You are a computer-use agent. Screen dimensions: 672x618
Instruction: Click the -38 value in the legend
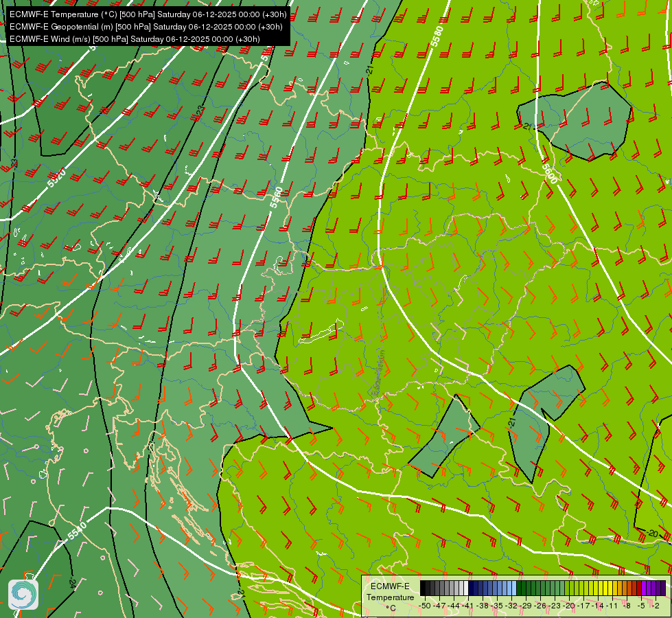coord(483,606)
